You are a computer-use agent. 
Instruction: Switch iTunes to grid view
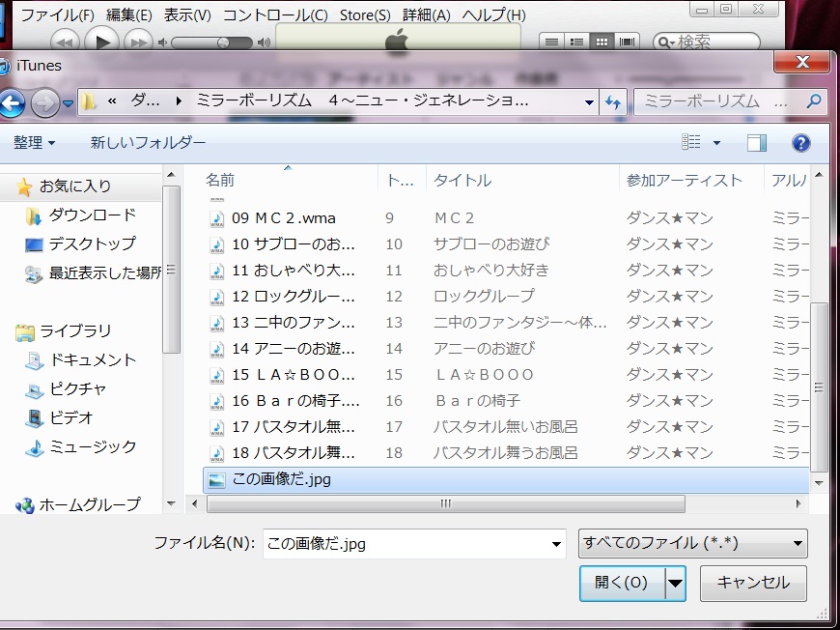602,42
